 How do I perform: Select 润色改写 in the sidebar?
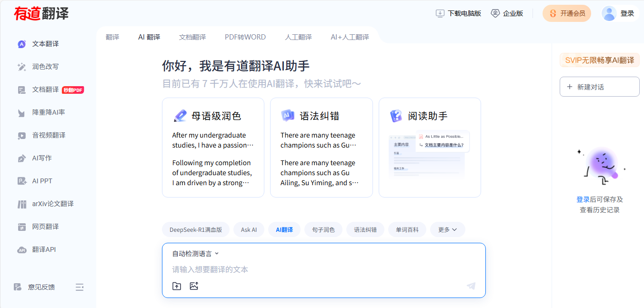(45, 67)
